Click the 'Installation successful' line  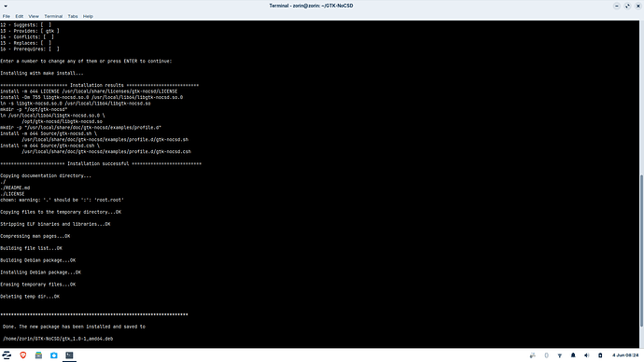pyautogui.click(x=101, y=164)
